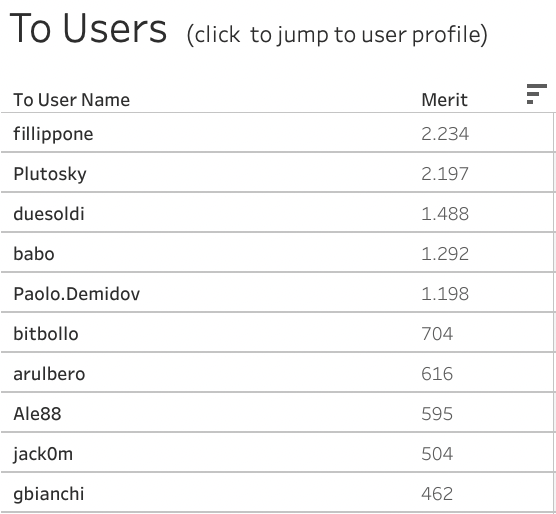Click the 704 merit cell
Screen dimensions: 556x514
coord(437,334)
